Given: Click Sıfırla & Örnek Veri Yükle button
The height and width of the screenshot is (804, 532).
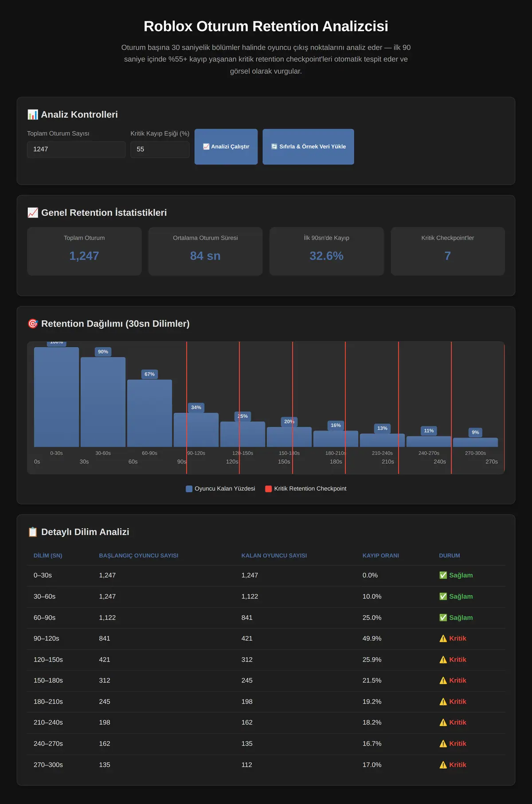Looking at the screenshot, I should coord(308,147).
